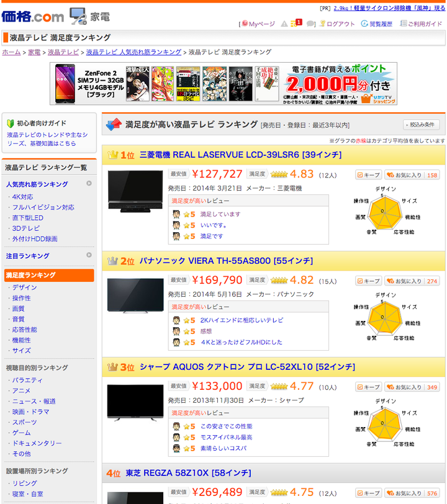Select the highlighted 満足度ランキング tab
The image size is (447, 504).
pyautogui.click(x=49, y=275)
